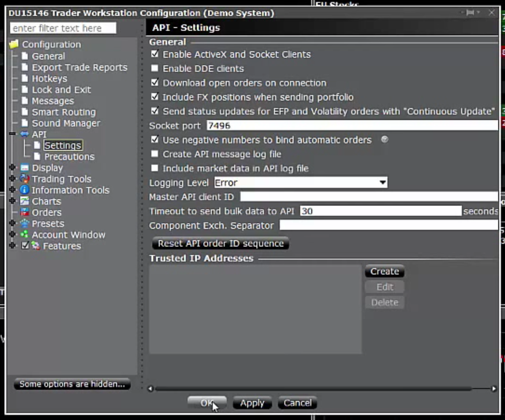The height and width of the screenshot is (420, 505).
Task: Click the Socket port input field
Action: coord(352,125)
